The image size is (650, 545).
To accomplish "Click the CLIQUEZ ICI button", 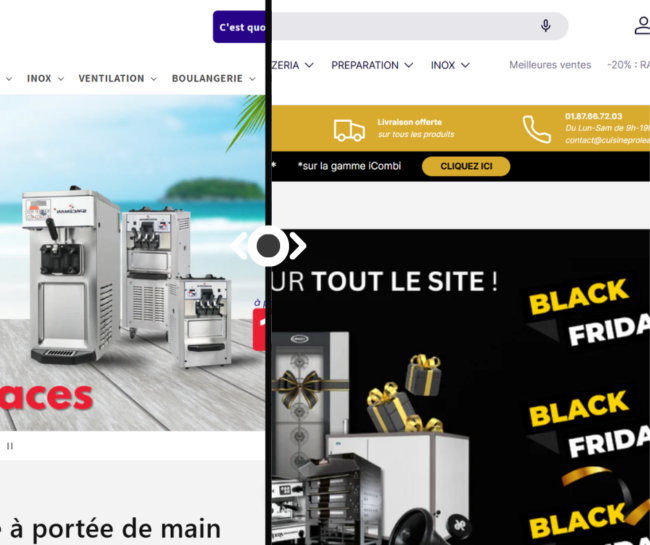I will [x=466, y=166].
